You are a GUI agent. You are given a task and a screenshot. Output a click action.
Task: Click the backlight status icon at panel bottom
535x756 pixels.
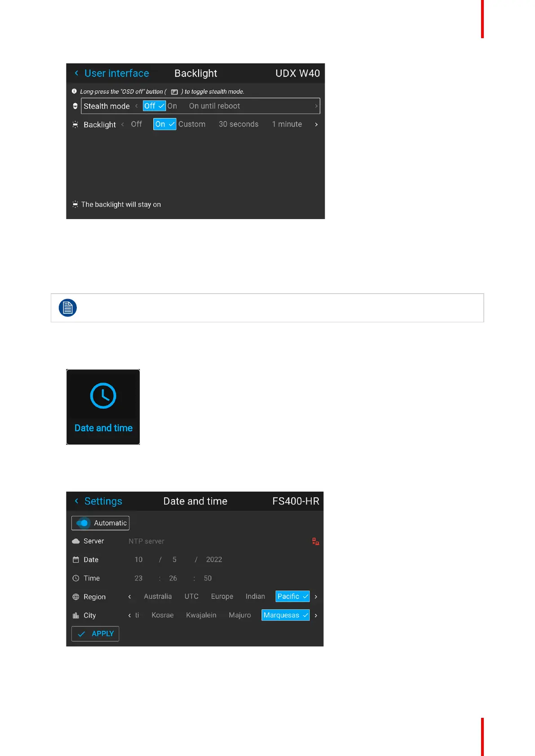point(75,204)
